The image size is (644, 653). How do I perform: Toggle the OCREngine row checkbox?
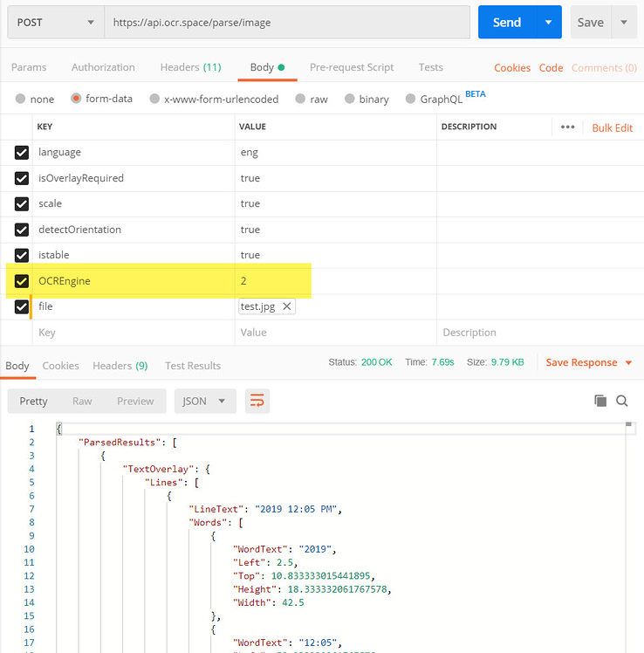[x=22, y=281]
